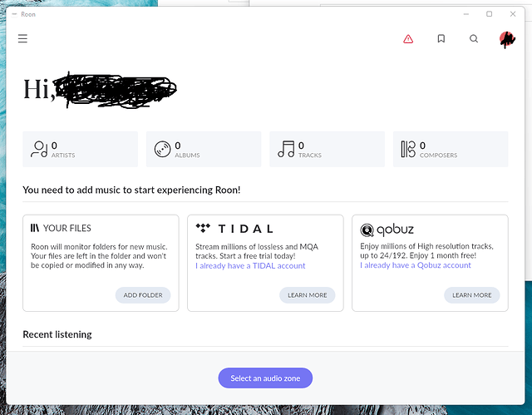Click Select an audio zone button

(x=265, y=378)
